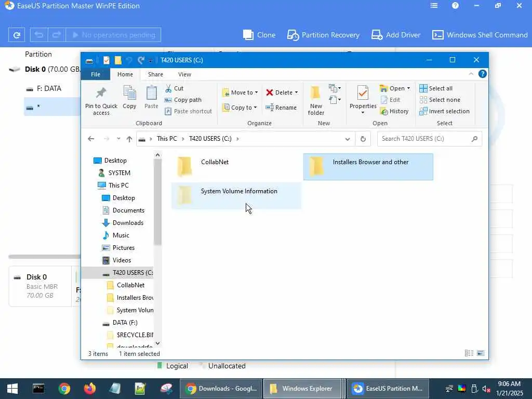Open the Copy to dropdown
Image resolution: width=532 pixels, height=399 pixels.
coord(240,108)
